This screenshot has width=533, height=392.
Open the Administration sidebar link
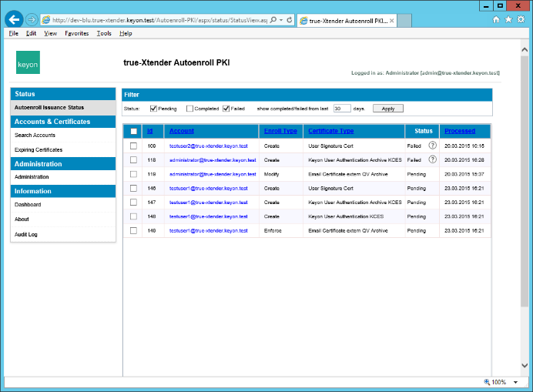[x=32, y=177]
